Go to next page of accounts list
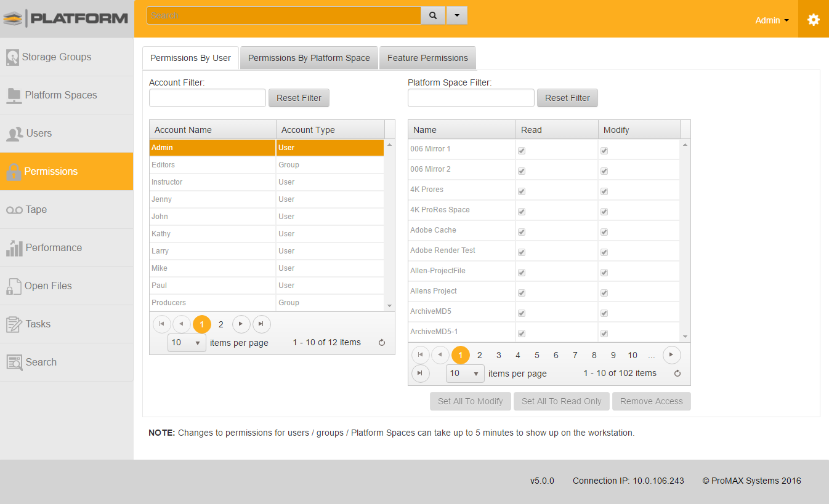 coord(241,324)
